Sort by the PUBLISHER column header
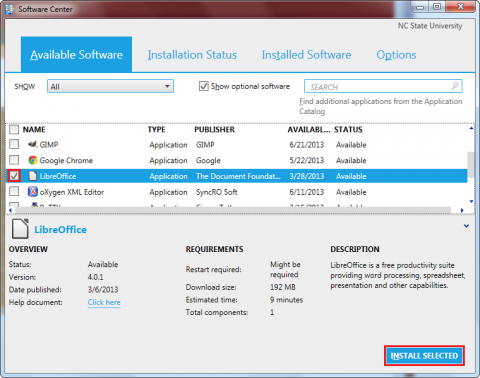 pyautogui.click(x=214, y=129)
